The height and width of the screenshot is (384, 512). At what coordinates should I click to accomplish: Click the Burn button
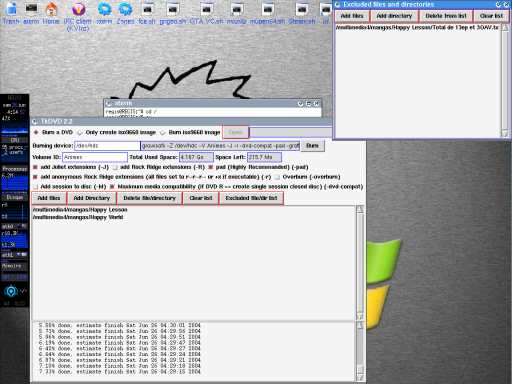(x=312, y=146)
